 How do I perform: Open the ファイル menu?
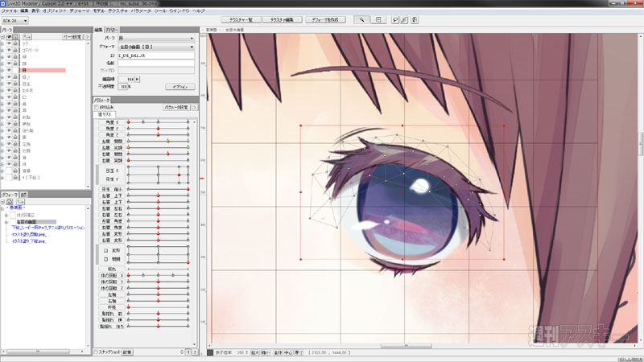9,10
